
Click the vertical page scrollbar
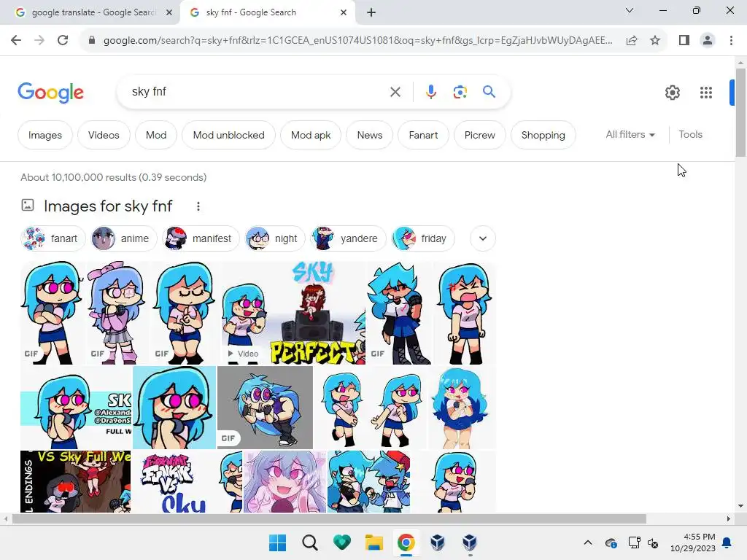(x=740, y=112)
